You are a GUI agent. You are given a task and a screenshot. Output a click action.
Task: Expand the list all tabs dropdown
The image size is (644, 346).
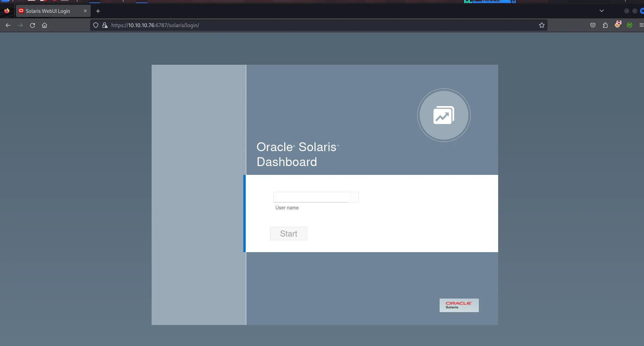(602, 11)
